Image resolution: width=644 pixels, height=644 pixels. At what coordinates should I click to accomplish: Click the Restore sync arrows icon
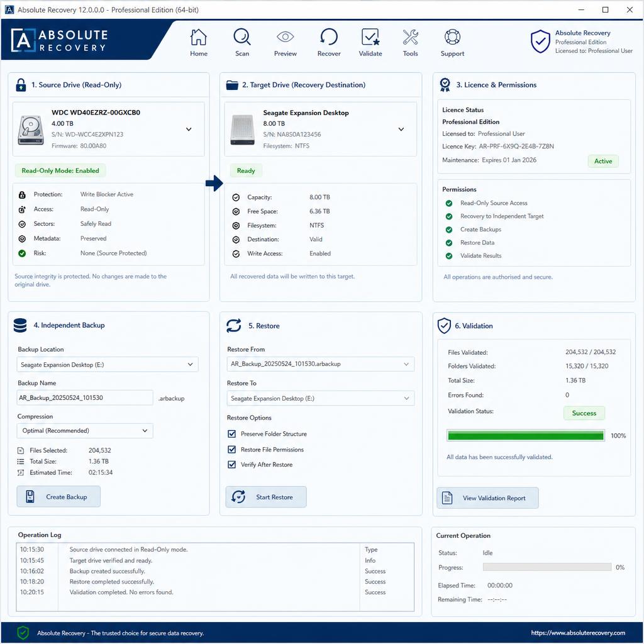click(234, 326)
